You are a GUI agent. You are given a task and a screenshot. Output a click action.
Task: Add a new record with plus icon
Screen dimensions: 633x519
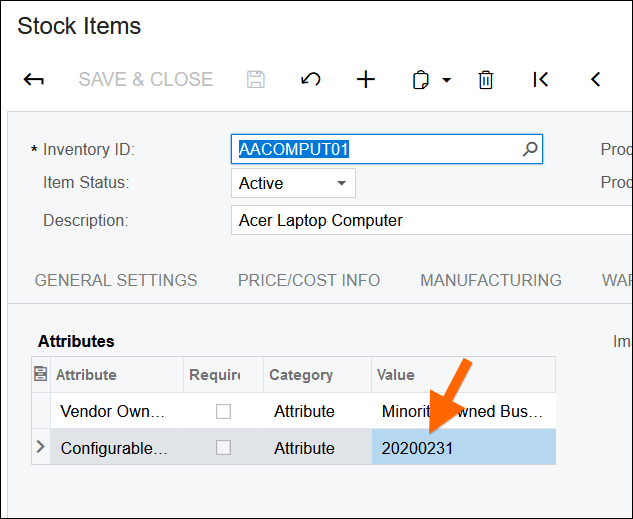366,80
